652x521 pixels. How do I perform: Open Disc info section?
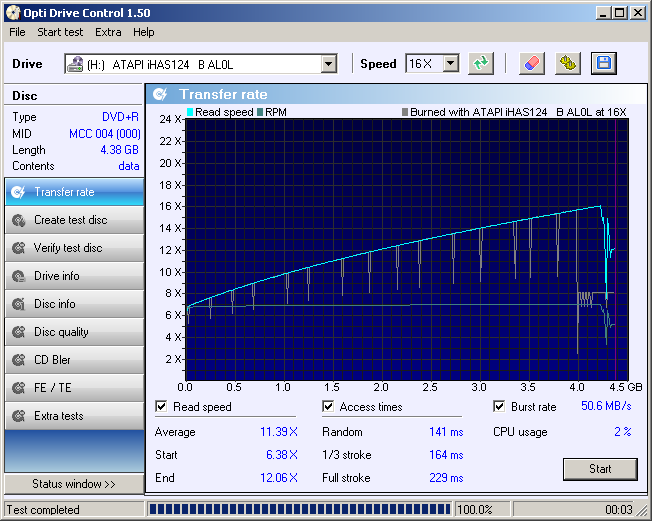pos(74,304)
